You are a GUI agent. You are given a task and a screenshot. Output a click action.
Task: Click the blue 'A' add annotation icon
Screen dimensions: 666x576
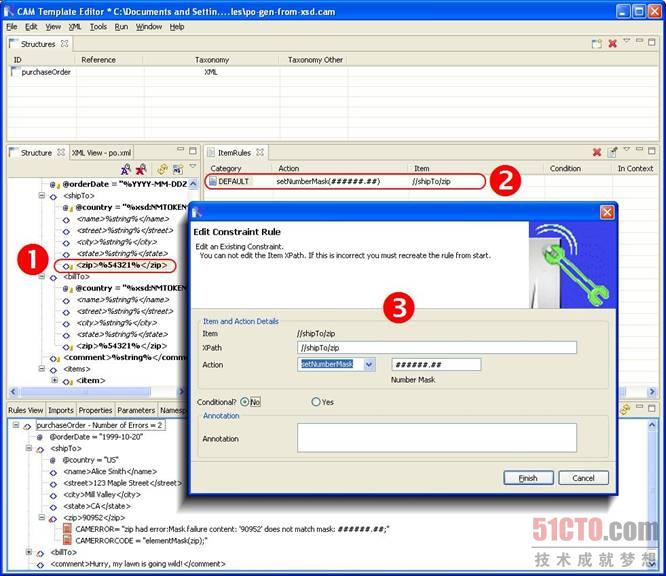click(x=126, y=169)
